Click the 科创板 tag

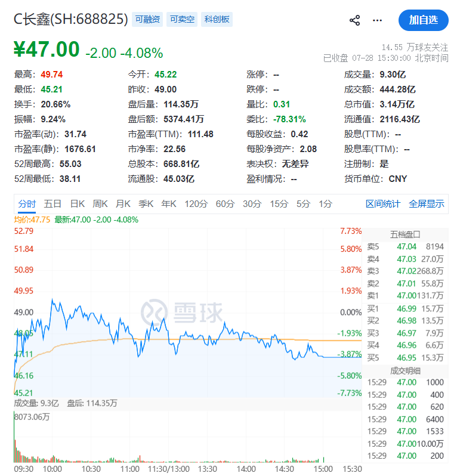(217, 20)
